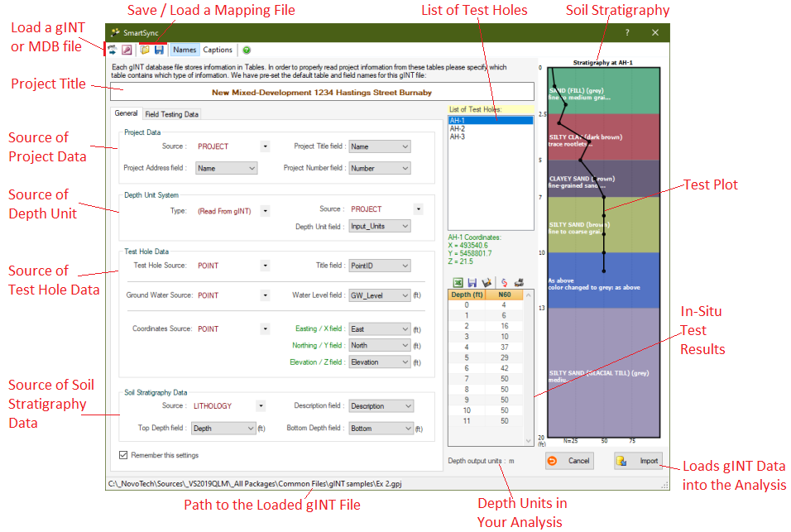Click the loaded gINT file path in status bar
Image resolution: width=791 pixels, height=532 pixels.
click(255, 483)
